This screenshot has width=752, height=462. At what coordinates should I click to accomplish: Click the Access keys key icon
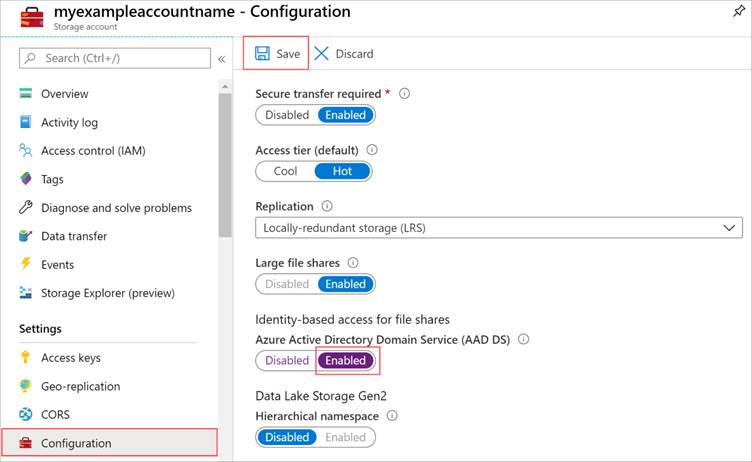(25, 357)
